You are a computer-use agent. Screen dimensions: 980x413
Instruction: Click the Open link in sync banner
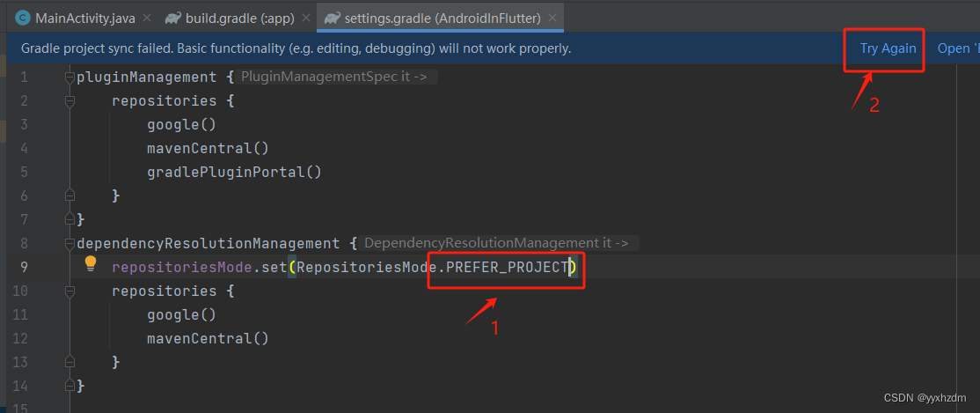(x=958, y=48)
